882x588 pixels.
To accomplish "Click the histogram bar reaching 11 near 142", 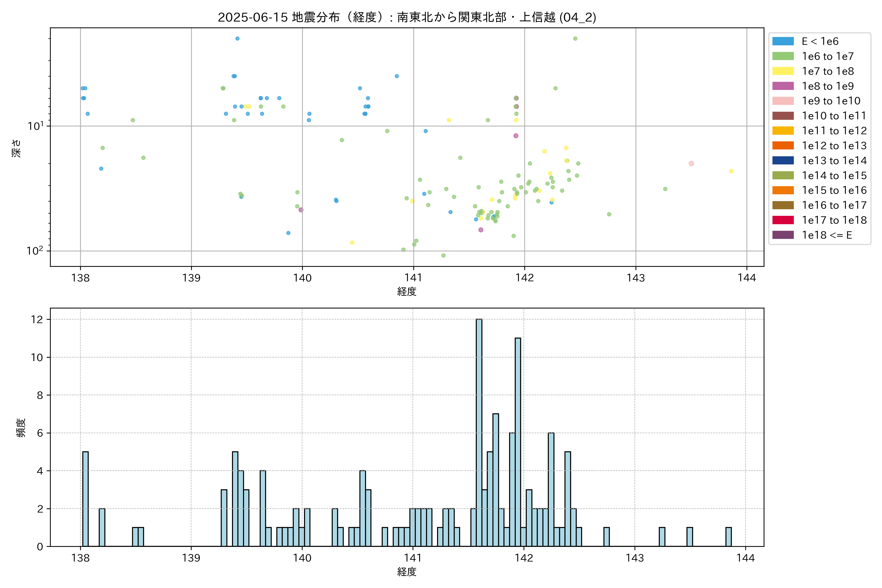I will 517,442.
